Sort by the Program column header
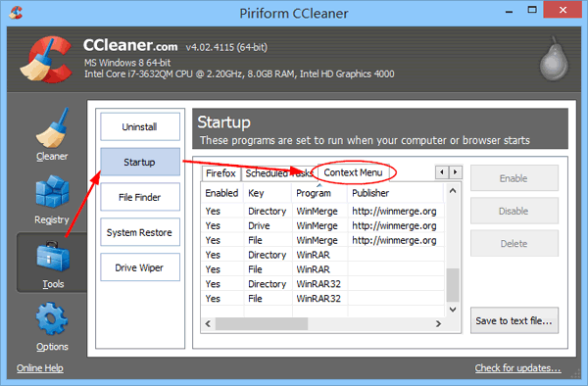The width and height of the screenshot is (588, 386). coord(319,193)
